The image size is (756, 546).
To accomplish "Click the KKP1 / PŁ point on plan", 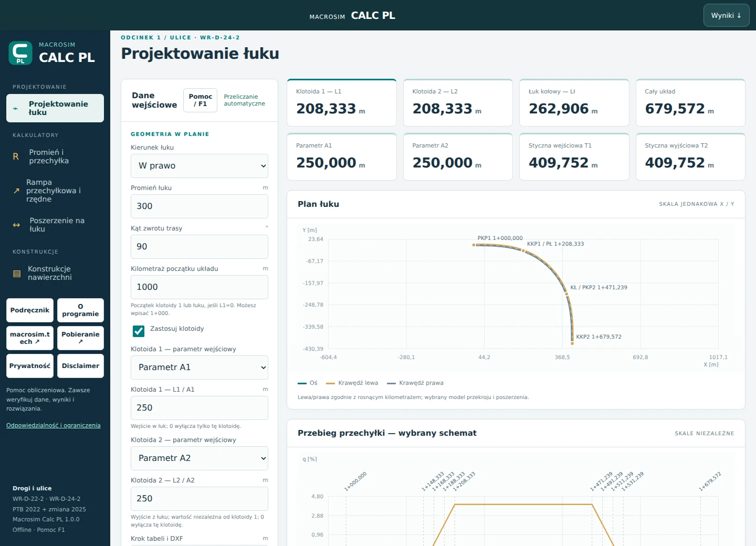I will 523,250.
